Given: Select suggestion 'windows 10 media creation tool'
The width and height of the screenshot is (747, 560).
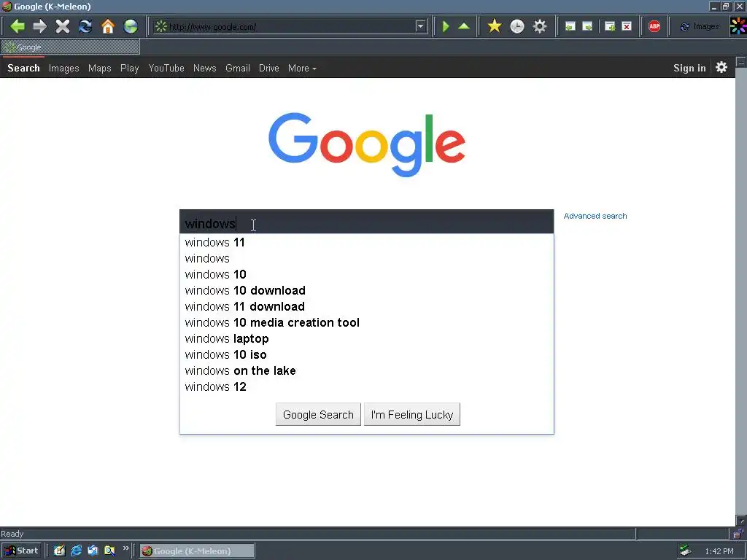Looking at the screenshot, I should coord(367,322).
